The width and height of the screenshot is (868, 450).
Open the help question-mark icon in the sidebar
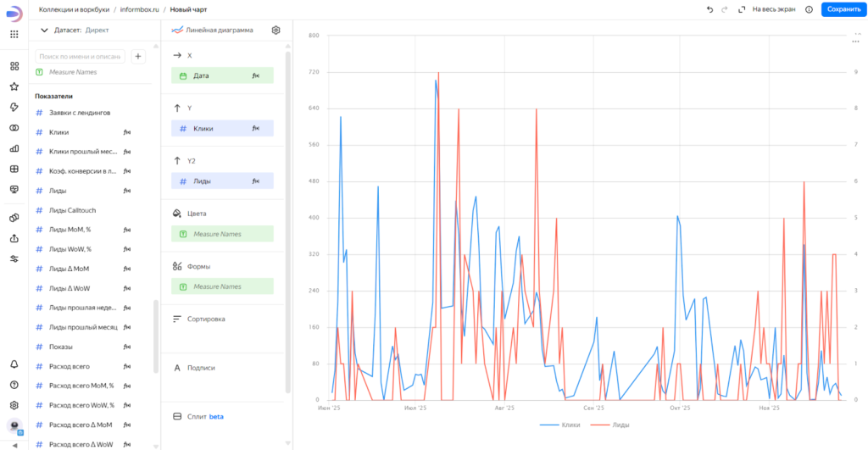click(x=14, y=385)
